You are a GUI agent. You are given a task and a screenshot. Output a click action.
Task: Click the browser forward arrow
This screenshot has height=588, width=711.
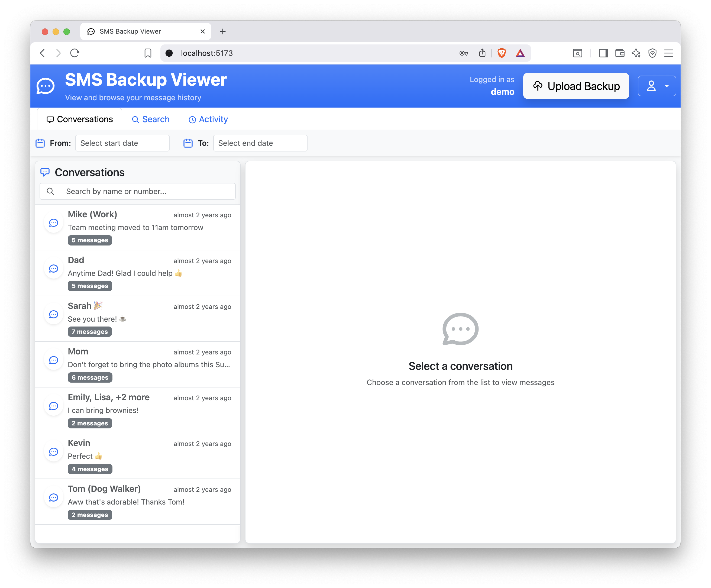58,53
